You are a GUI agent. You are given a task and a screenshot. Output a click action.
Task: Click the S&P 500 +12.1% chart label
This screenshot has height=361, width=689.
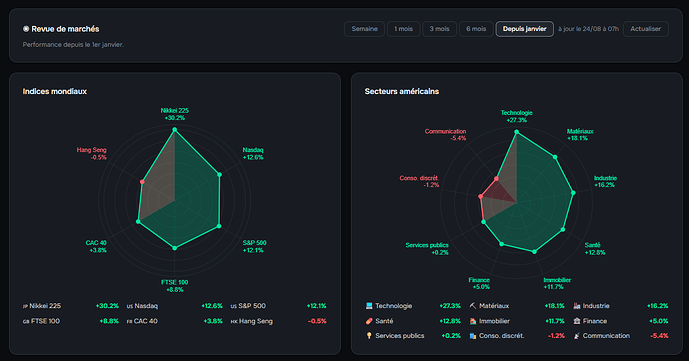[x=254, y=246]
